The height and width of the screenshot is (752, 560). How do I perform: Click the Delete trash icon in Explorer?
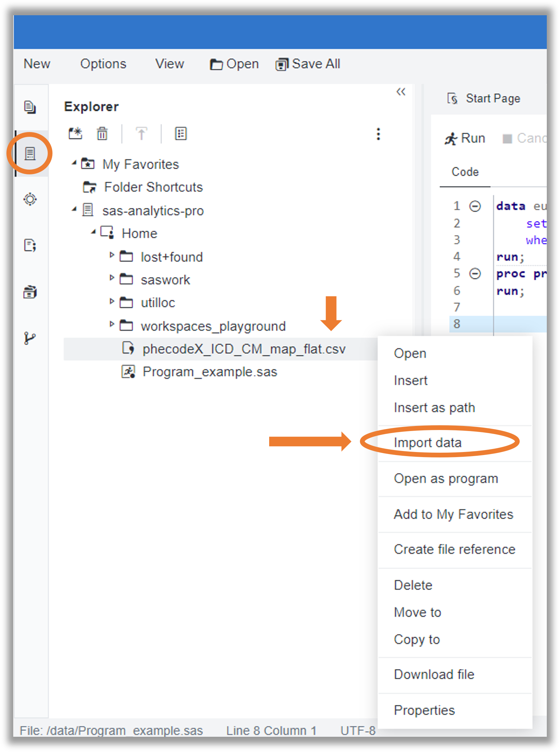click(x=102, y=134)
